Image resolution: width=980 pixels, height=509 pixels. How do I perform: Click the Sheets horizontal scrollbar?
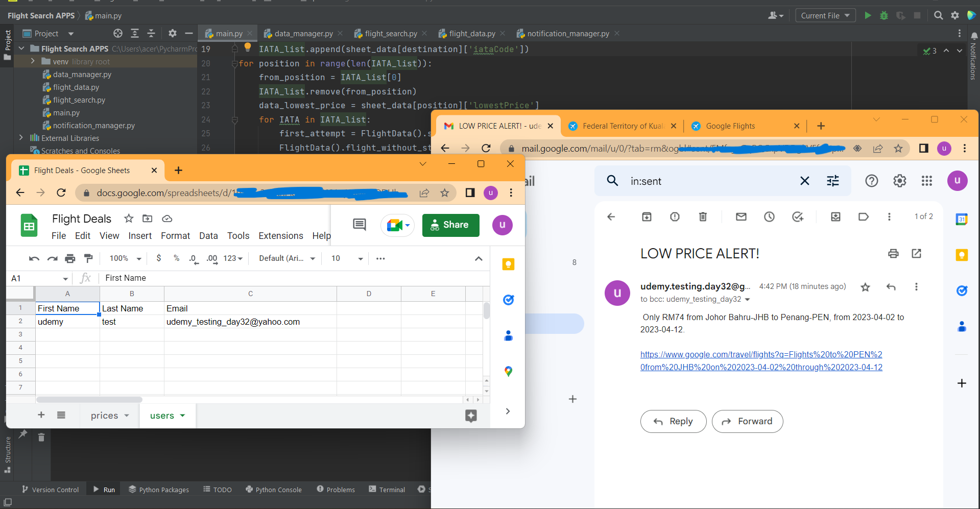point(89,400)
